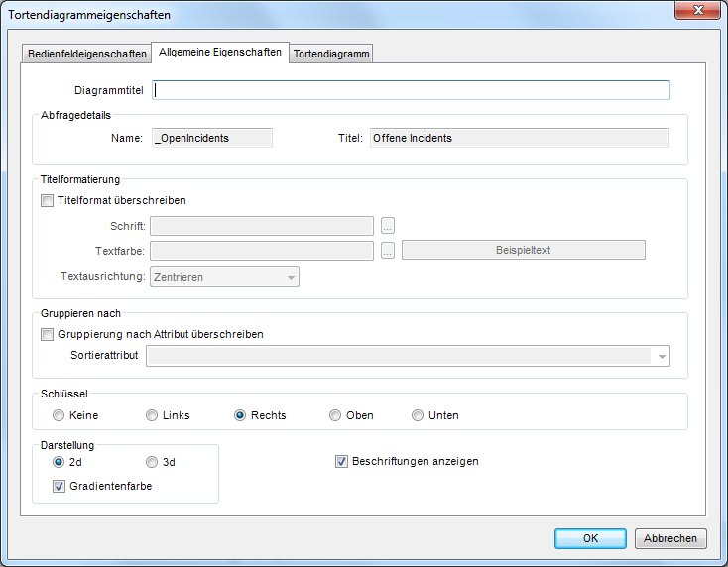Pick the Unten legend radio button
Image resolution: width=728 pixels, height=567 pixels.
click(x=418, y=415)
